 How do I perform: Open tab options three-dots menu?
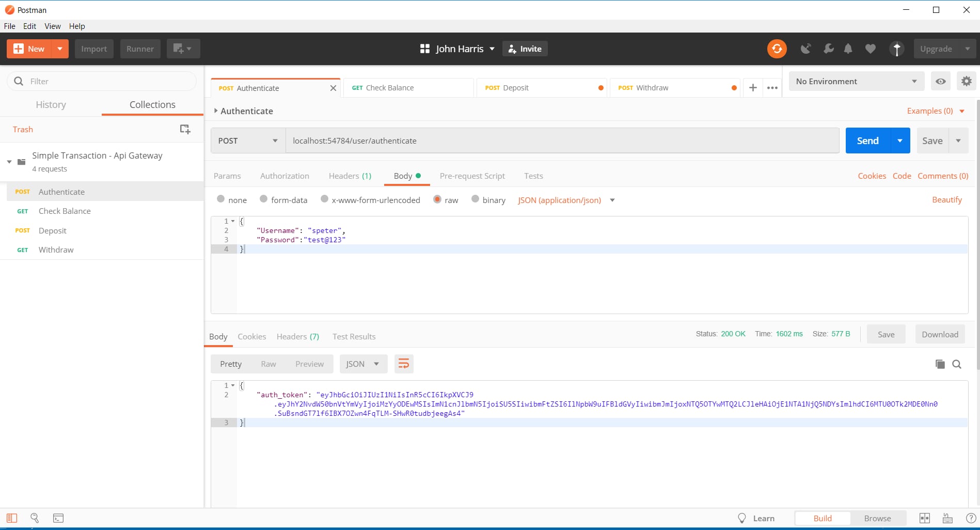pos(772,87)
